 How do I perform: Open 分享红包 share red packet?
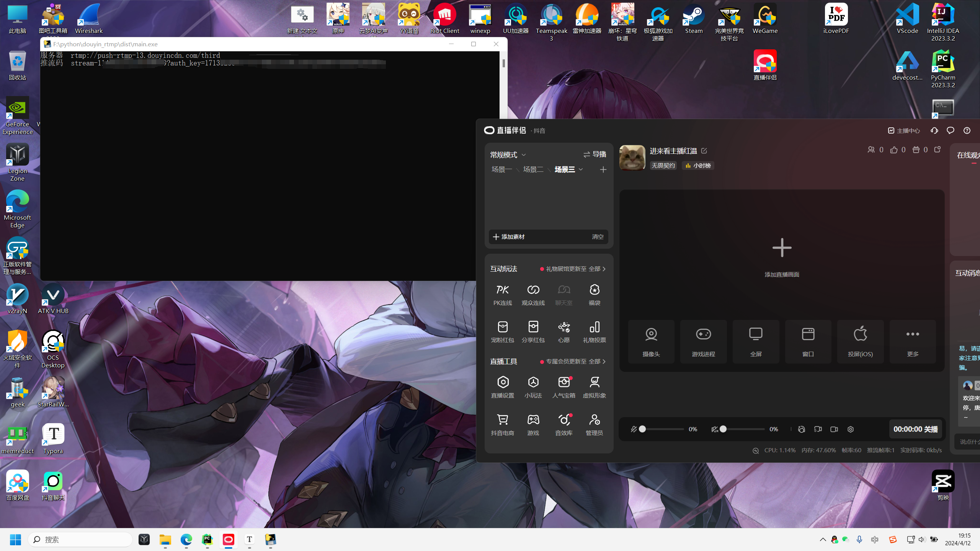tap(533, 332)
